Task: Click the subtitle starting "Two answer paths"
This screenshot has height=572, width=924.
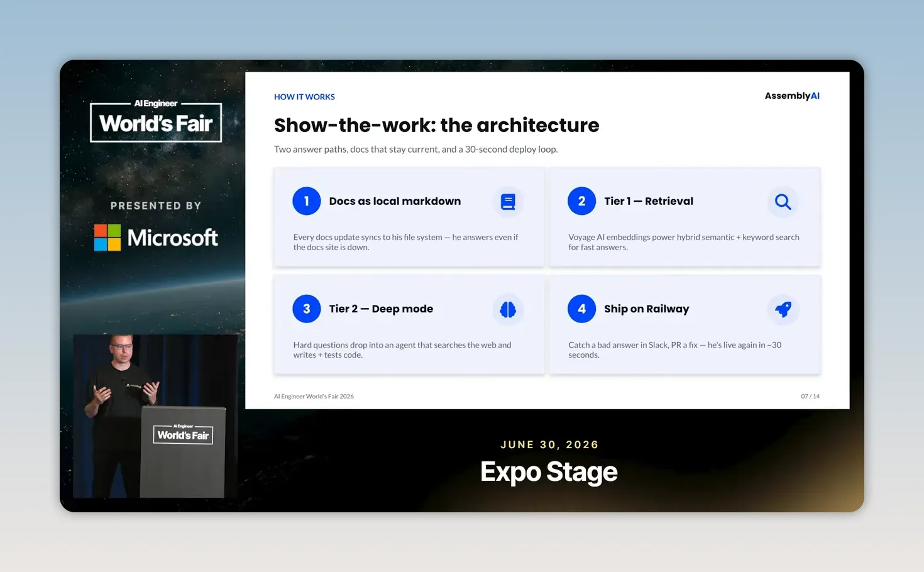Action: pyautogui.click(x=415, y=150)
